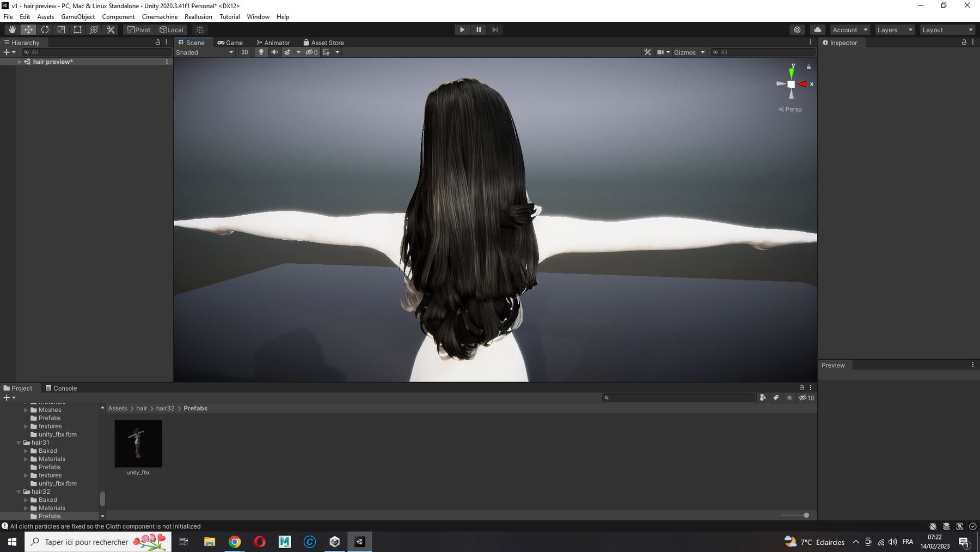Open custom editor tools
This screenshot has height=552, width=980.
tap(111, 30)
